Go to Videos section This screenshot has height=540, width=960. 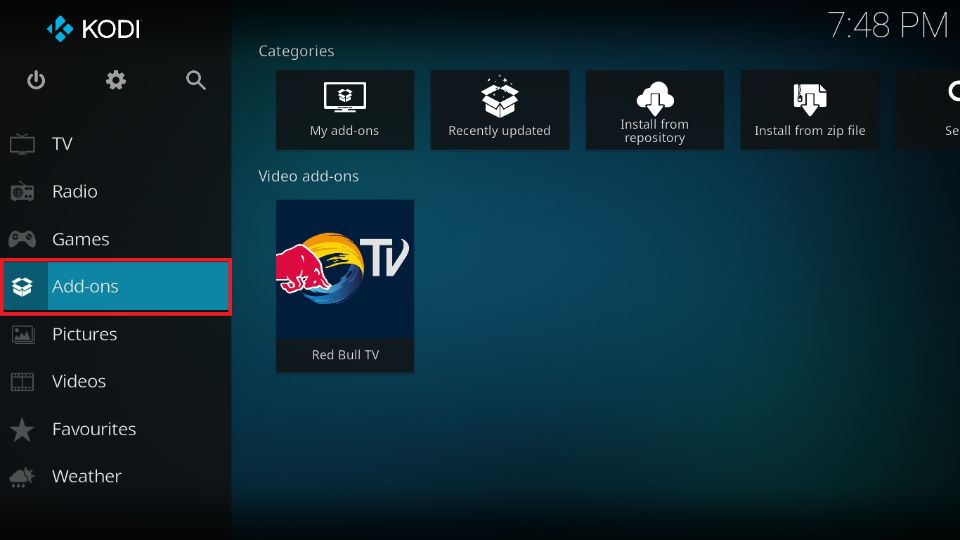[116, 381]
